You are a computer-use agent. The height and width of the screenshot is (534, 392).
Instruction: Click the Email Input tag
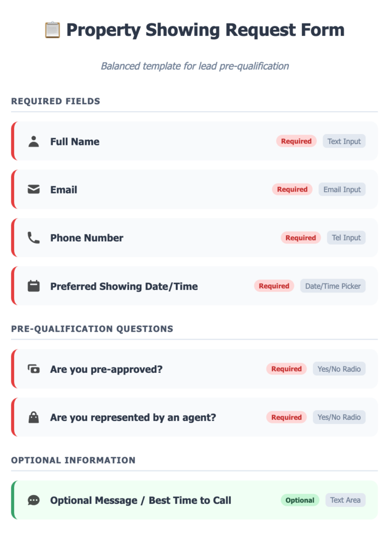point(342,189)
